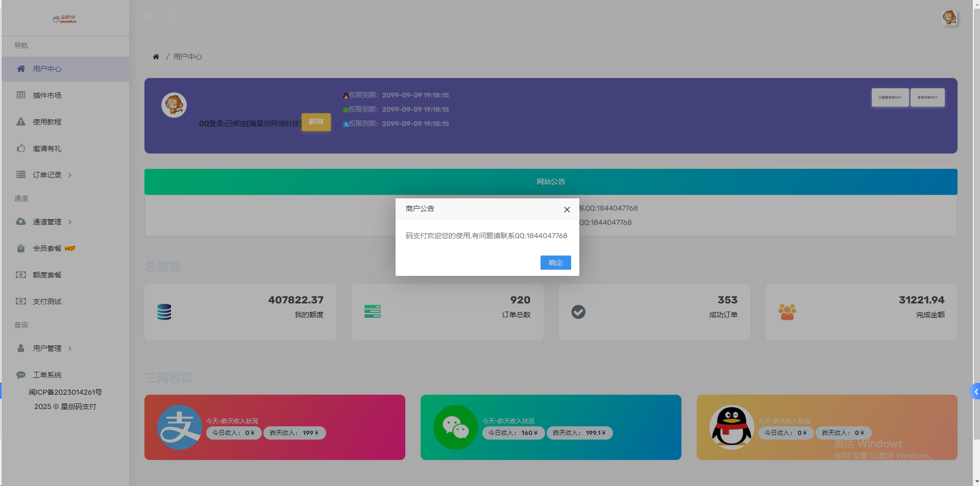980x486 pixels.
Task: Open the 插件市场 plugin market icon
Action: coord(21,95)
